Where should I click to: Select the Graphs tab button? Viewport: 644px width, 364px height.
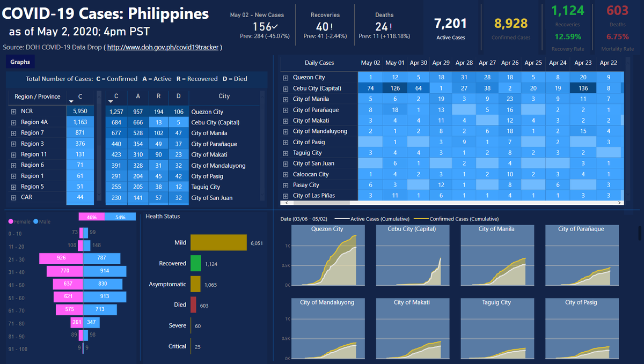20,62
